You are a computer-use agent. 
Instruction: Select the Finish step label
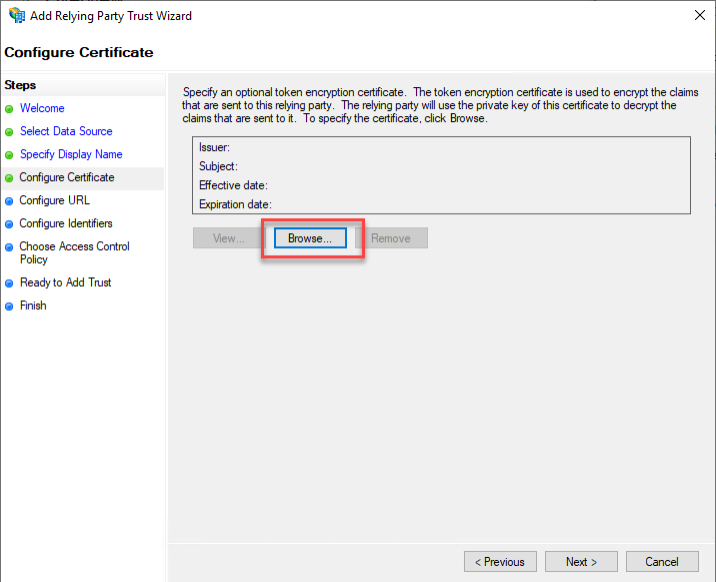33,305
